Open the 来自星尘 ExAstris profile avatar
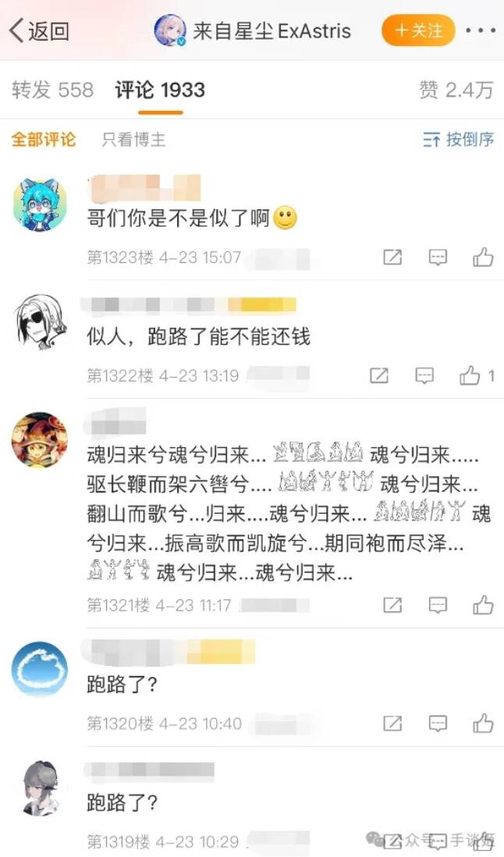This screenshot has width=504, height=857. click(x=170, y=30)
